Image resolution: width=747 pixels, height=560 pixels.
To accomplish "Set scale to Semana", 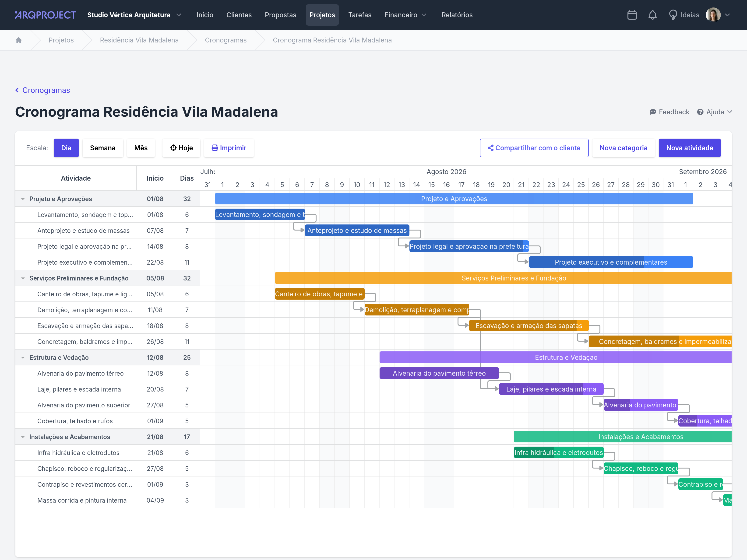I will (103, 148).
